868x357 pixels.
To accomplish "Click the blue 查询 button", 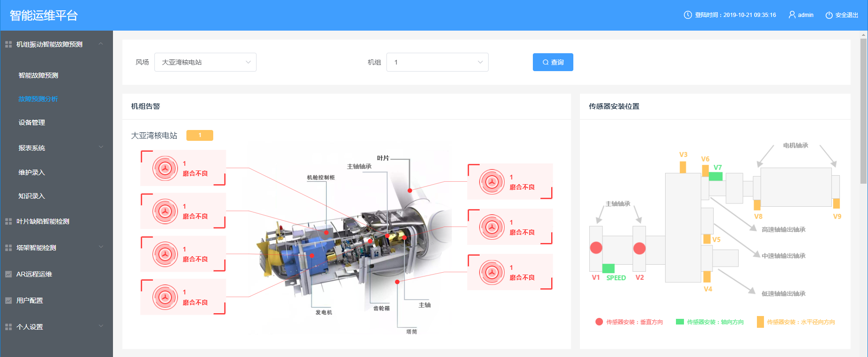I will pyautogui.click(x=553, y=62).
